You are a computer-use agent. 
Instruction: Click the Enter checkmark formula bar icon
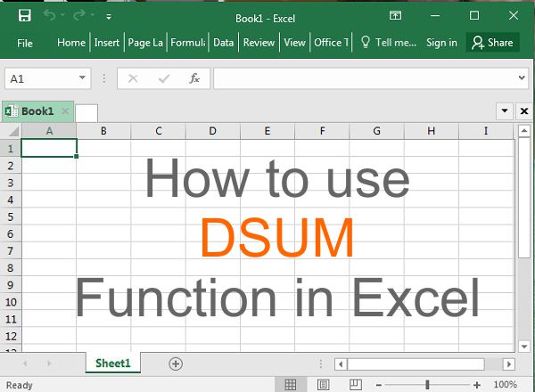(x=164, y=78)
